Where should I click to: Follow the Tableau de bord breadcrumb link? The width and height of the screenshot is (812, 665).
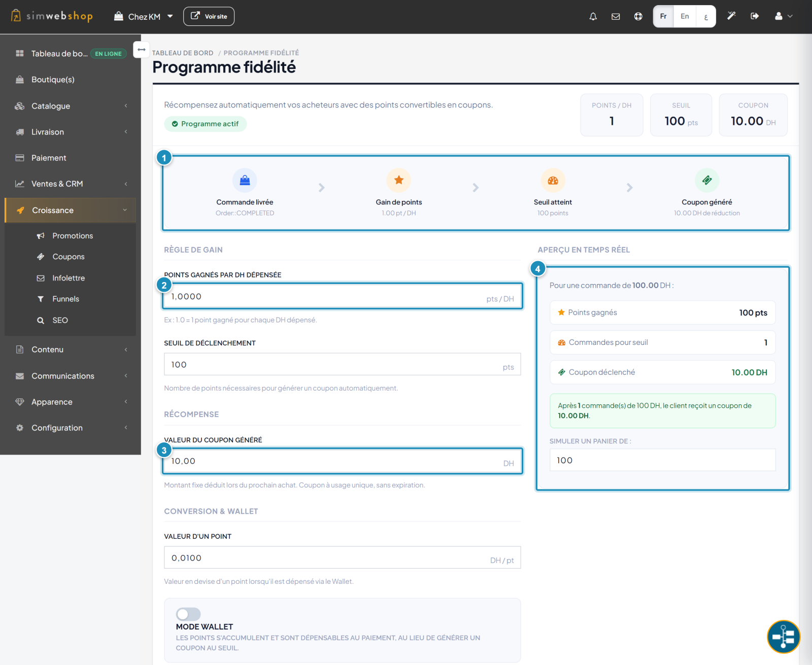[x=183, y=53]
